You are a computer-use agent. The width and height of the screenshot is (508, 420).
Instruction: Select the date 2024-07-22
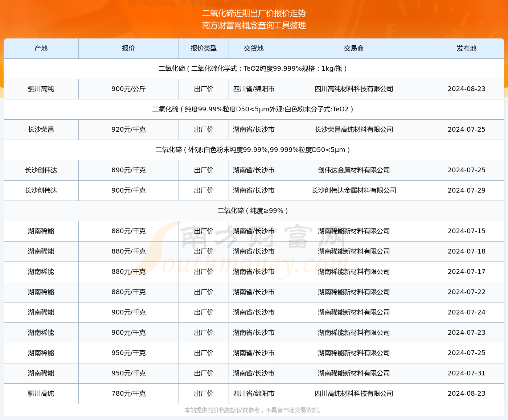tap(467, 292)
